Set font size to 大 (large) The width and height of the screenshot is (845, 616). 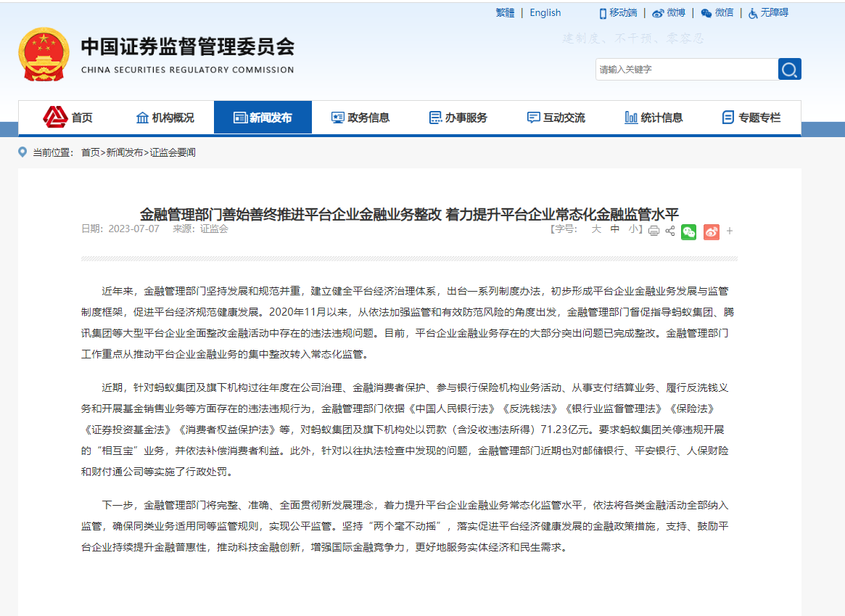596,229
